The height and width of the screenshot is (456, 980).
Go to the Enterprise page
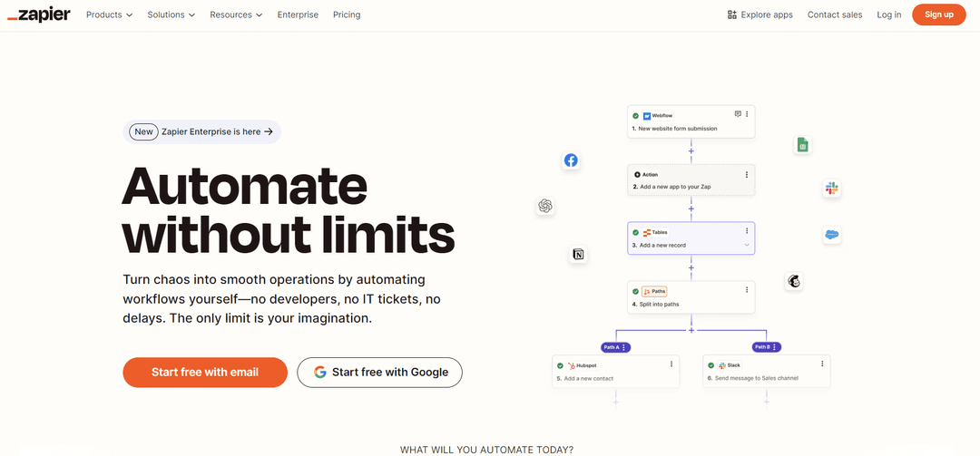point(298,15)
